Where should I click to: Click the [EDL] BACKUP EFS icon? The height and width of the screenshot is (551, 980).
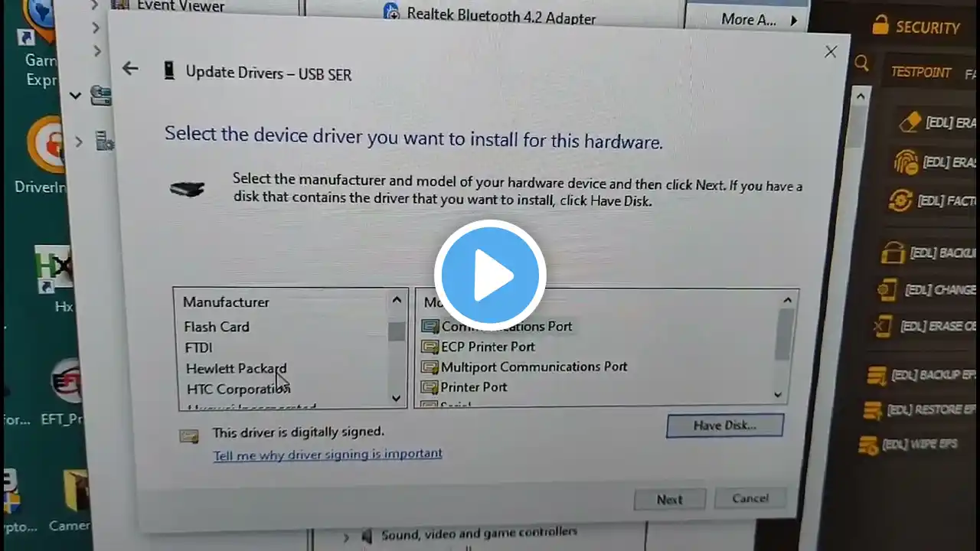(877, 376)
